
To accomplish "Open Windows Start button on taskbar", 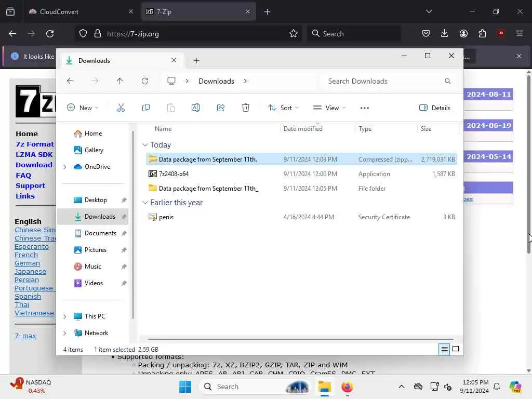I will pyautogui.click(x=185, y=387).
